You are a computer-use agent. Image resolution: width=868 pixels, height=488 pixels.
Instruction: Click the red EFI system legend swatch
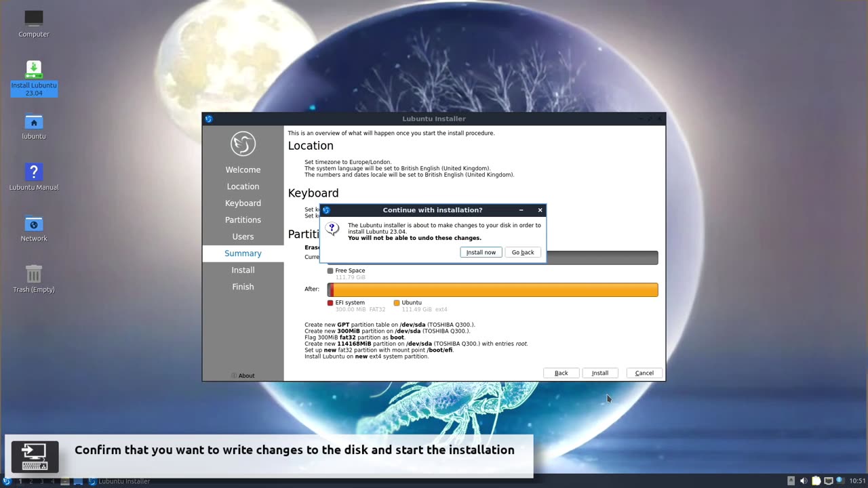click(x=330, y=303)
